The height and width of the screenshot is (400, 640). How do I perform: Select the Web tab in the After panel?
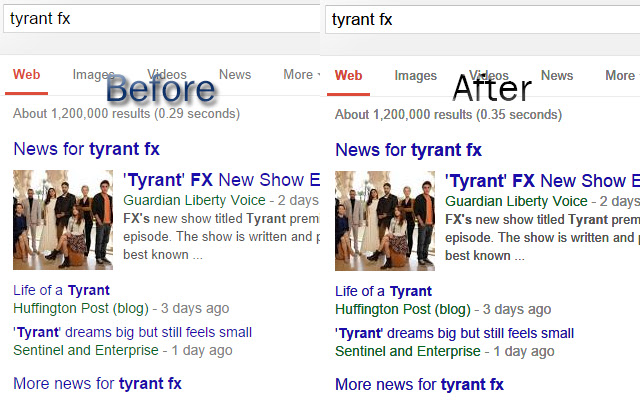pos(348,76)
